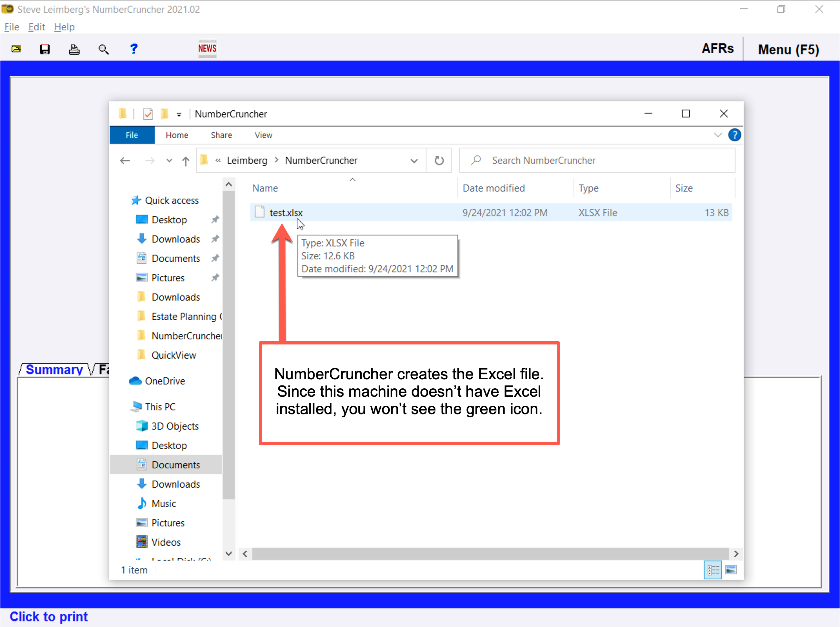The image size is (840, 627).
Task: Click the Click to print link
Action: pyautogui.click(x=49, y=617)
